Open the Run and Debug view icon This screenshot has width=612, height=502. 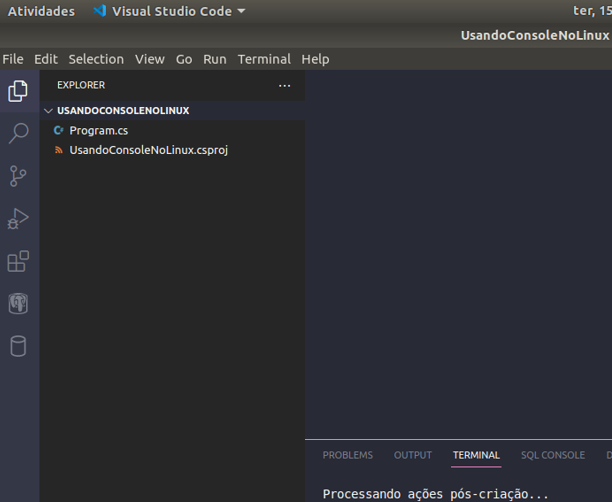tap(18, 219)
